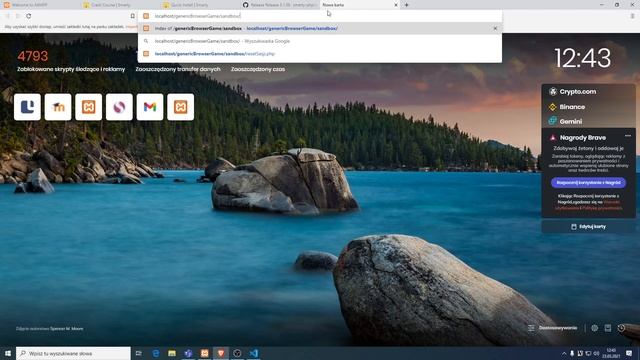The width and height of the screenshot is (640, 360).
Task: Show hidden system tray icons
Action: (x=564, y=353)
